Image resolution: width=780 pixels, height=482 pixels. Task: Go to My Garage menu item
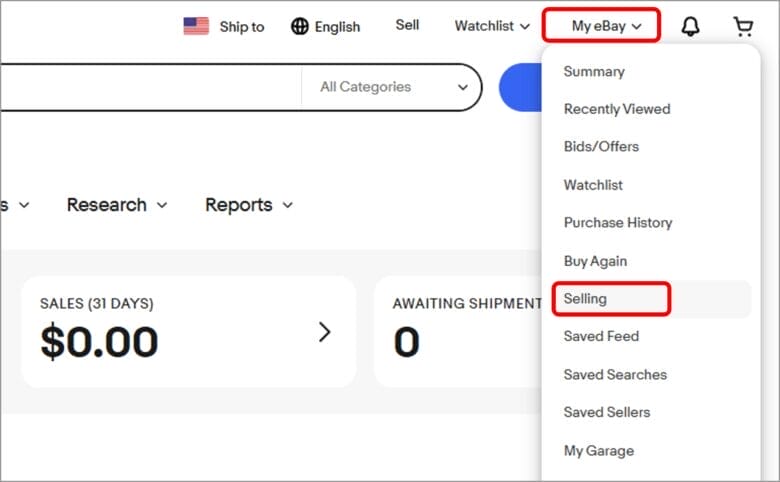pyautogui.click(x=599, y=450)
